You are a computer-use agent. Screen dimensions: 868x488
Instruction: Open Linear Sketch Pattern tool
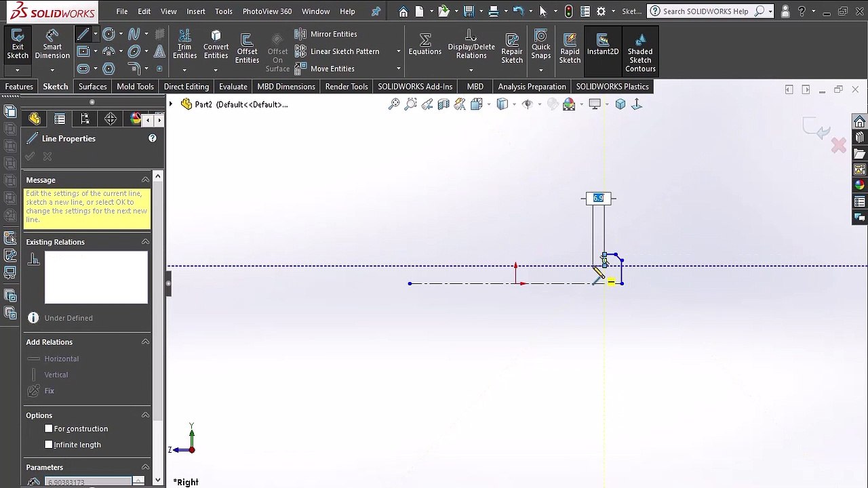point(337,52)
